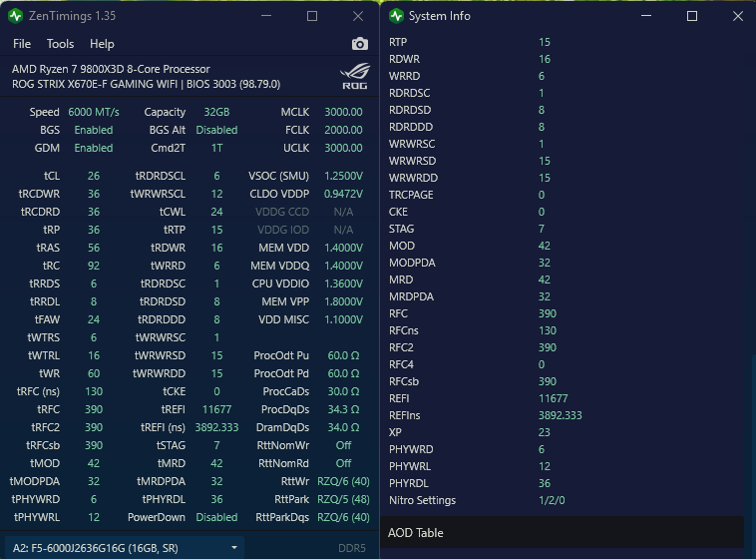Viewport: 756px width, 559px height.
Task: Minimize the ZenTimings window
Action: point(265,16)
